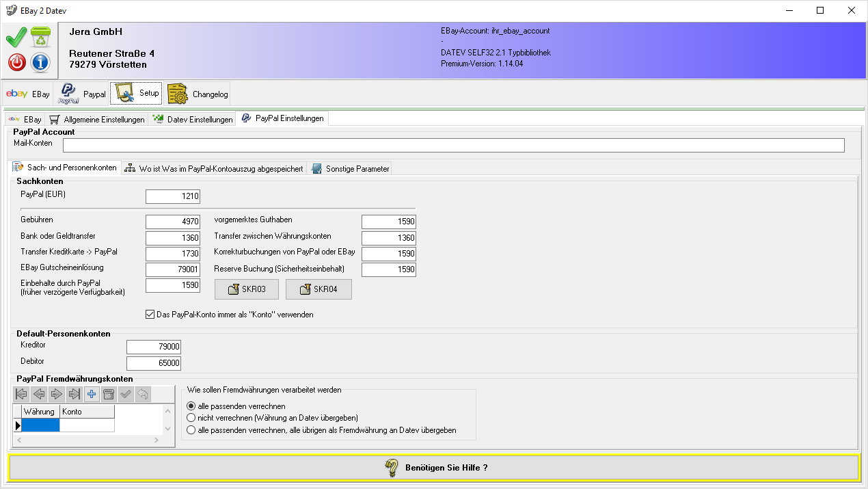The image size is (868, 489).
Task: Click the green recycle bin icon
Action: coord(41,38)
